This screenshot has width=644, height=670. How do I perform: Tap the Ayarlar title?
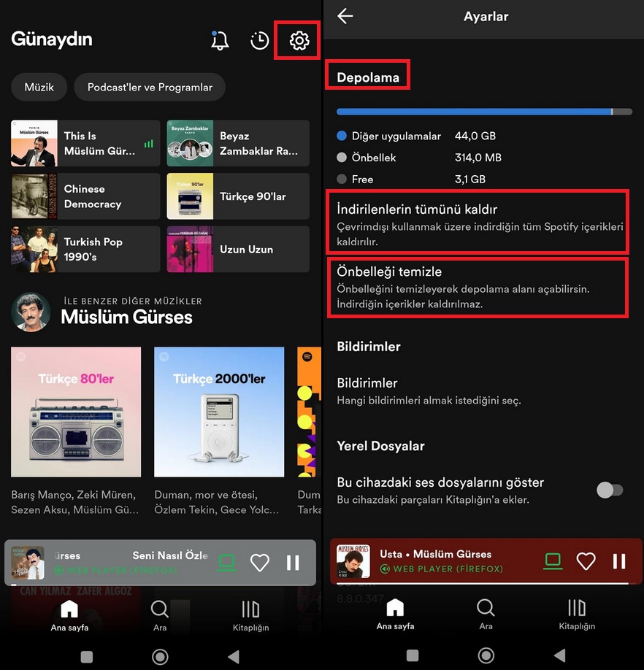486,17
